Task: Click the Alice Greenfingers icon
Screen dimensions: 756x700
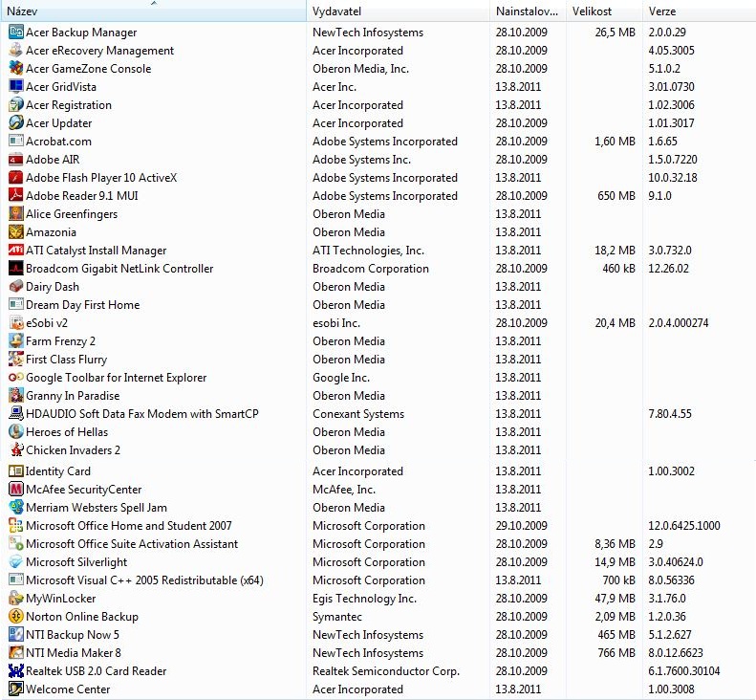Action: pyautogui.click(x=16, y=213)
